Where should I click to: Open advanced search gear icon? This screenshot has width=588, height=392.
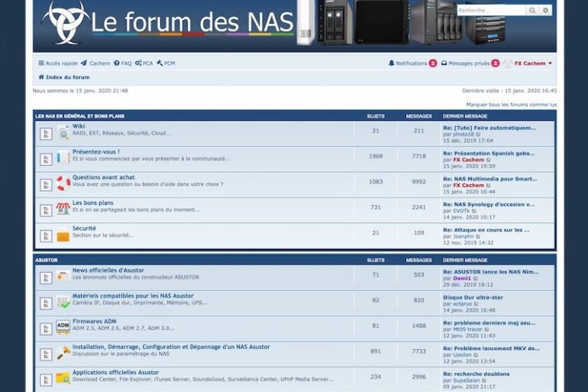[x=546, y=11]
